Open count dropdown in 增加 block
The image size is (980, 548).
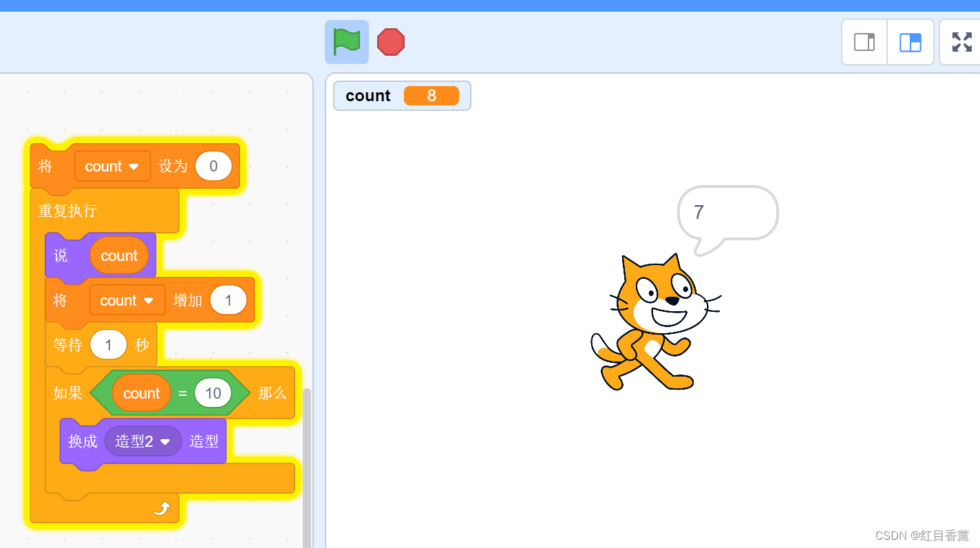(127, 300)
